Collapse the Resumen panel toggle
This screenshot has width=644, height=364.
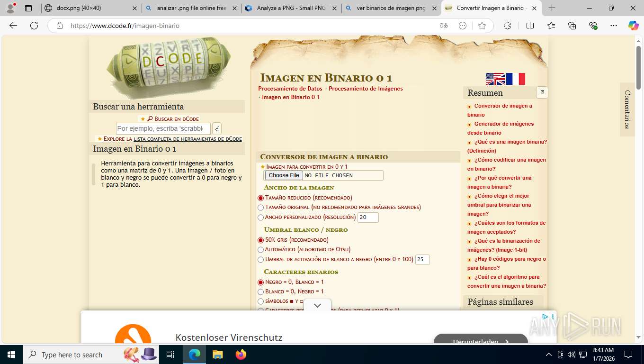[542, 92]
